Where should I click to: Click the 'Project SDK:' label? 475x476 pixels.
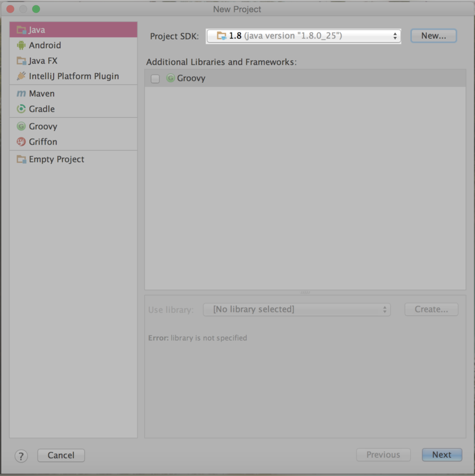click(x=174, y=36)
